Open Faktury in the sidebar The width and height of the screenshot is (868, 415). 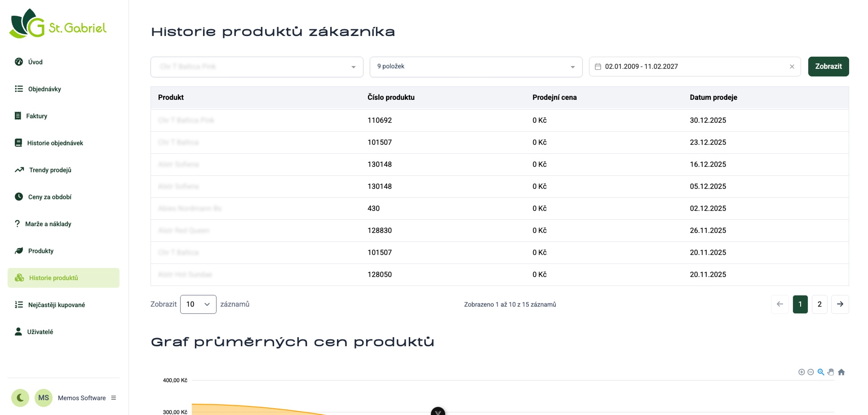36,116
